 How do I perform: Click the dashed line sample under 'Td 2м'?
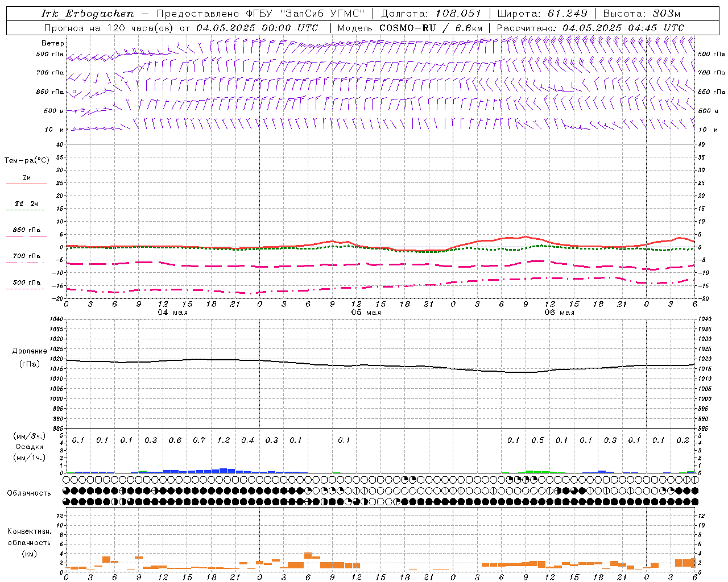click(x=25, y=210)
